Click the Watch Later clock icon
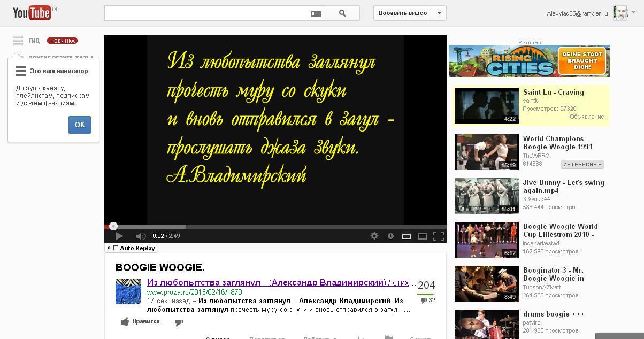This screenshot has height=339, width=644. (390, 236)
